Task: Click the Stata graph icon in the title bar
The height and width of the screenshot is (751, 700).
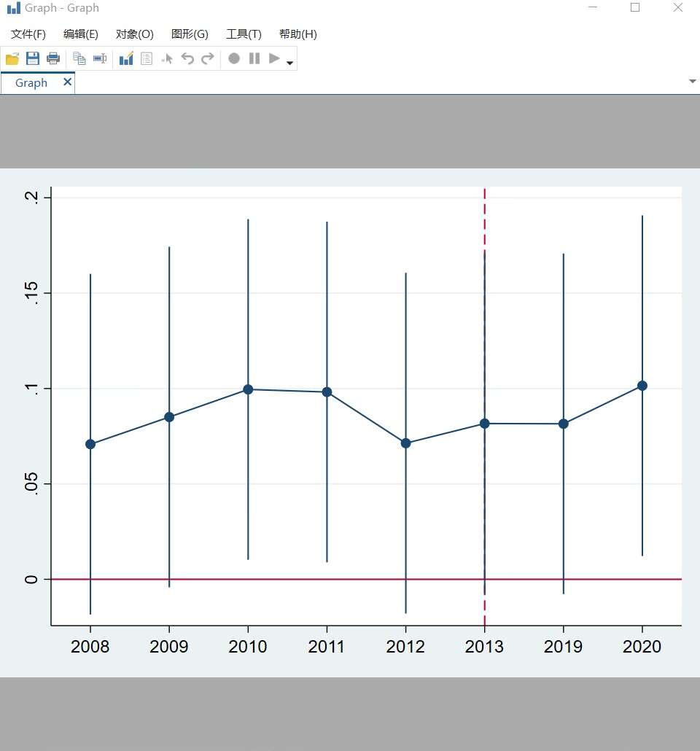Action: click(13, 8)
